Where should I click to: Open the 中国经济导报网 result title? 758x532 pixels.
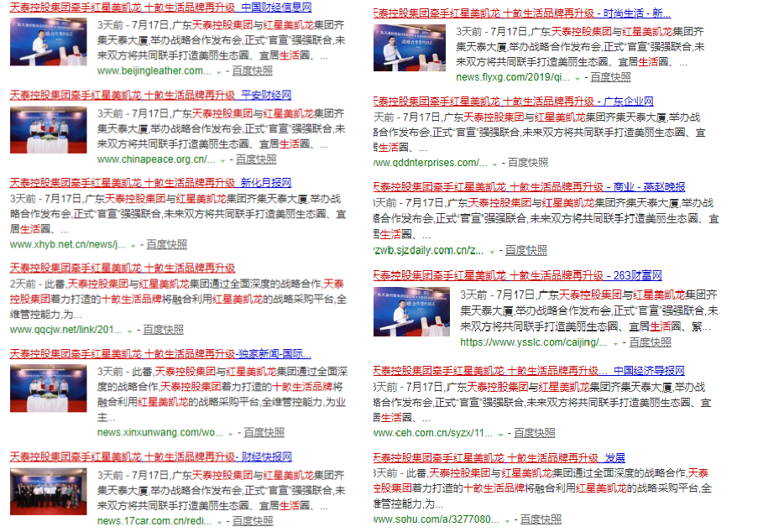[x=529, y=371]
